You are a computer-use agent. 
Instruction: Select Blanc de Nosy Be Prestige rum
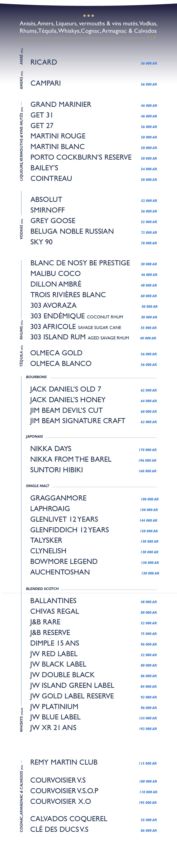tap(80, 263)
